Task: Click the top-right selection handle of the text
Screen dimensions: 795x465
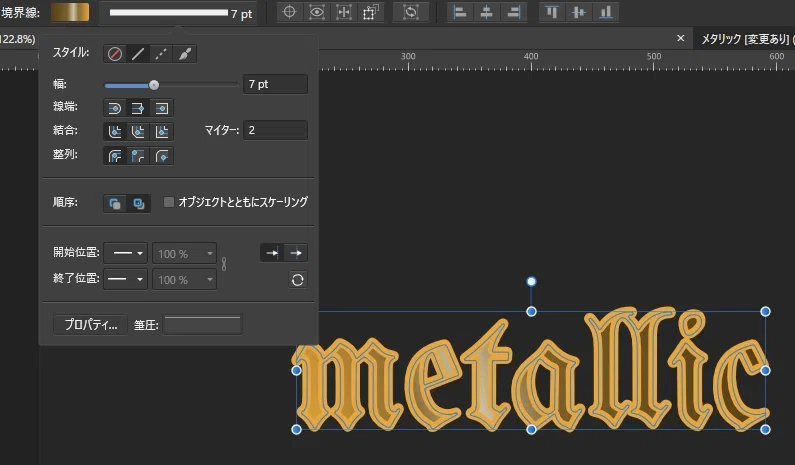Action: (765, 311)
